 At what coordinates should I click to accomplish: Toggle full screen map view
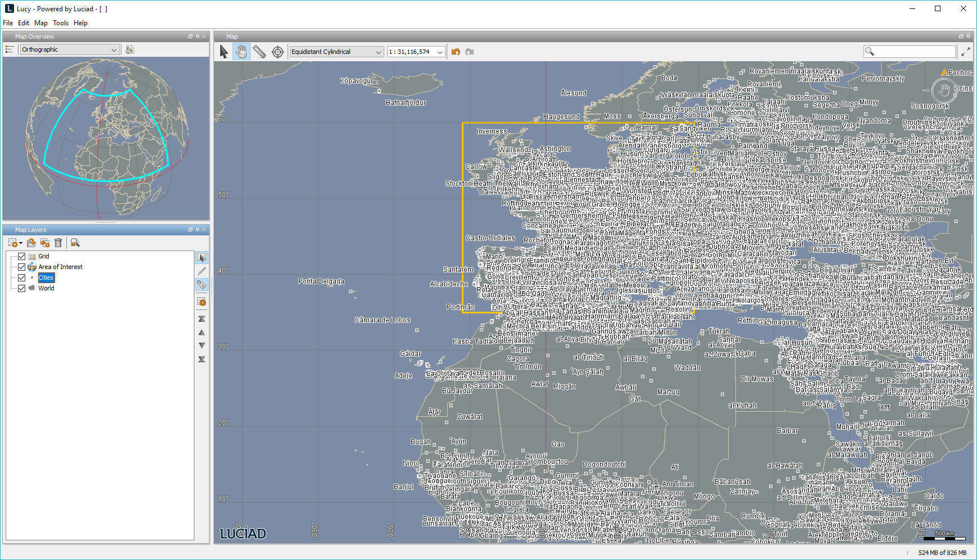[966, 52]
